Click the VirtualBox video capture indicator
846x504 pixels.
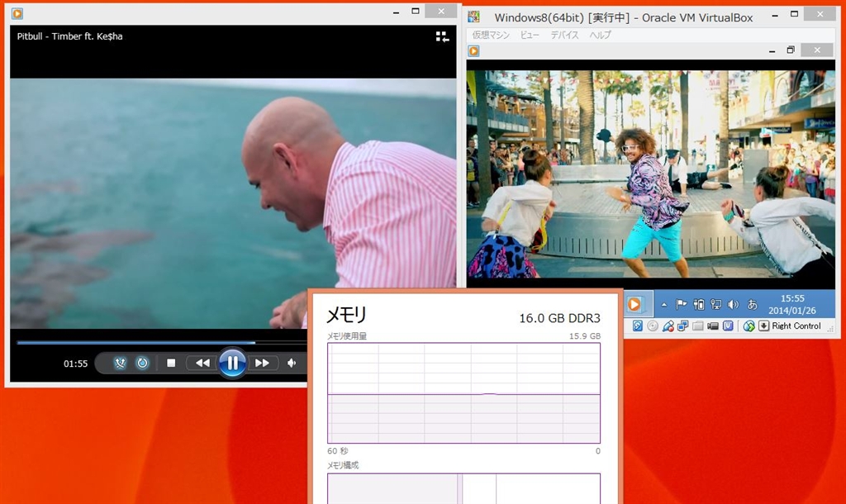point(713,326)
